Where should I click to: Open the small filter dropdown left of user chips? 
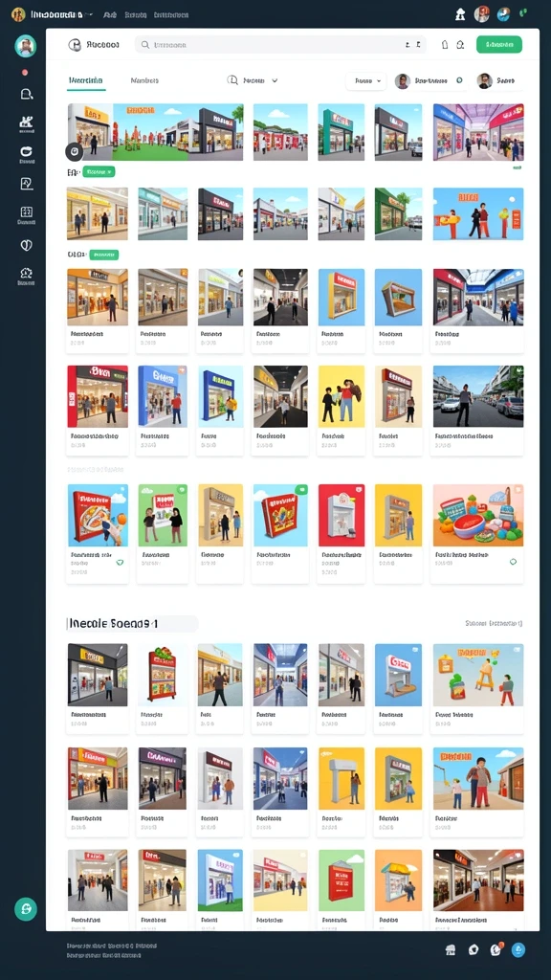click(x=366, y=80)
